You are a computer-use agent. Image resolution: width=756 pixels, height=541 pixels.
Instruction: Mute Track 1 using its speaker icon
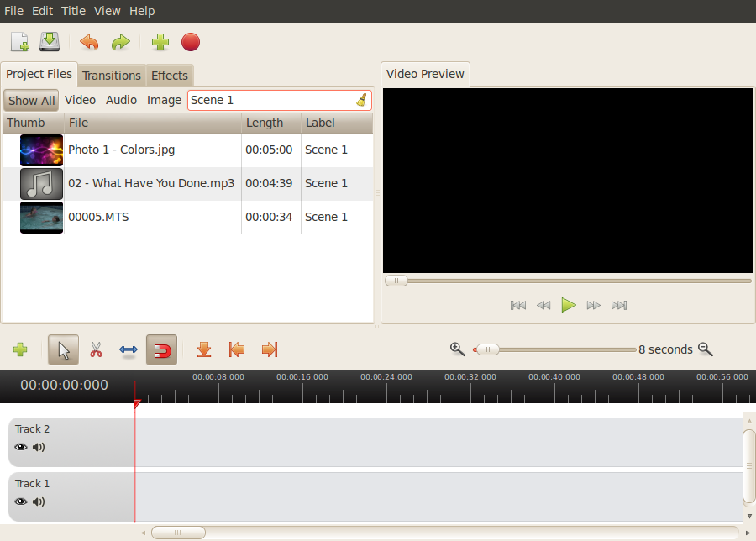click(39, 502)
